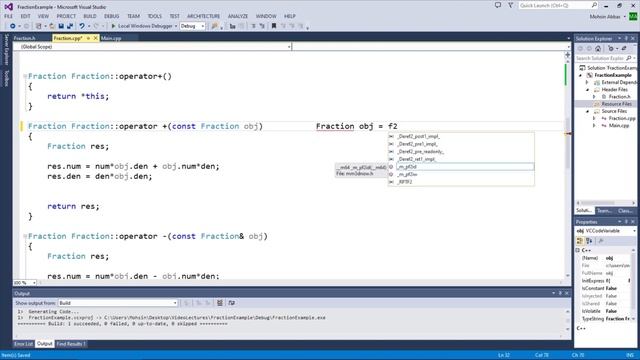Viewport: 640px width, 360px height.
Task: Start the Local Windows Debugger
Action: pyautogui.click(x=142, y=26)
